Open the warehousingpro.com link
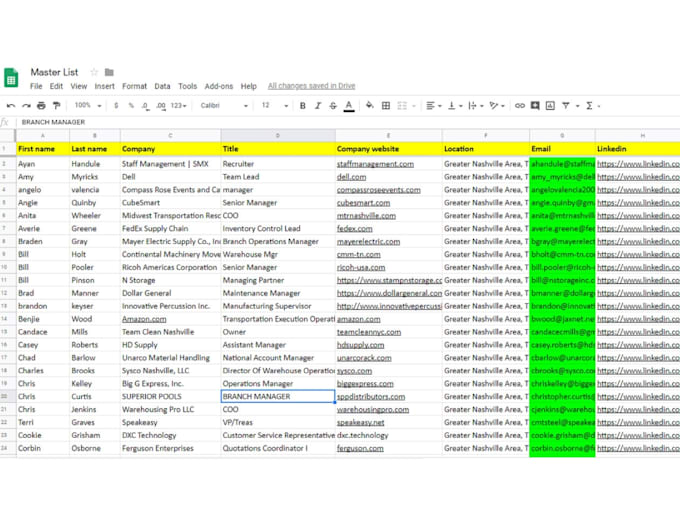This screenshot has width=680, height=510. pyautogui.click(x=373, y=409)
